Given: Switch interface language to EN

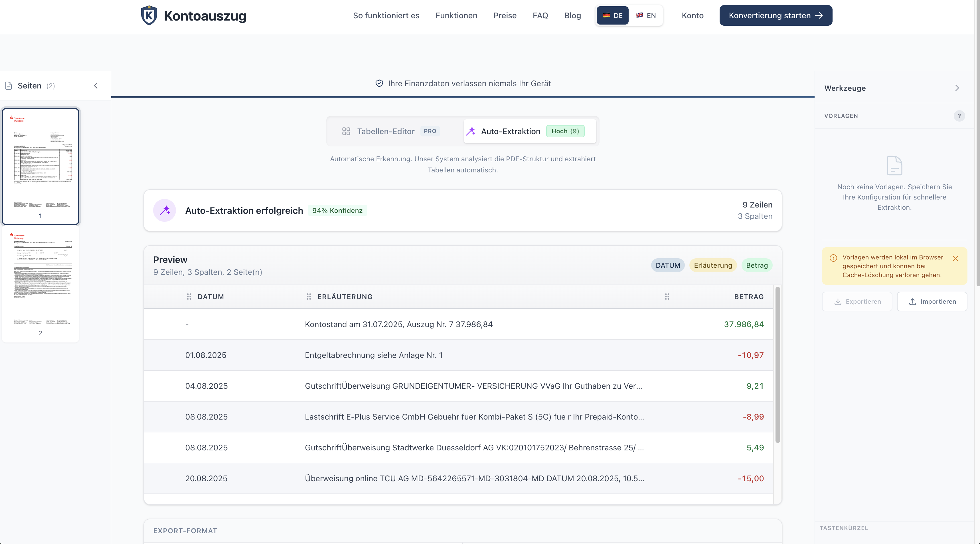Looking at the screenshot, I should pos(646,16).
